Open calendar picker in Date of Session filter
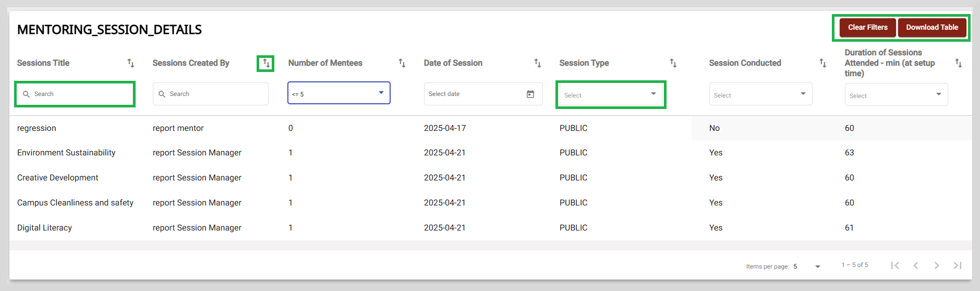This screenshot has height=291, width=980. pyautogui.click(x=530, y=94)
